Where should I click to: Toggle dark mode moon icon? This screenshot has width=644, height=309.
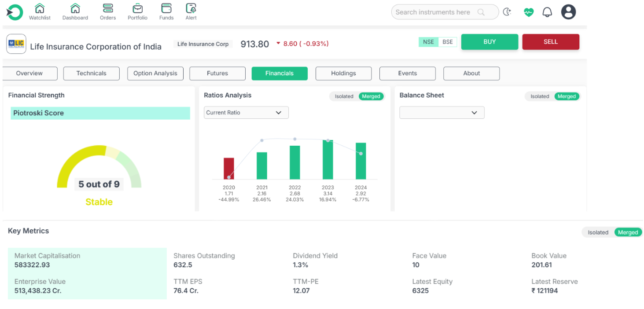(x=507, y=12)
